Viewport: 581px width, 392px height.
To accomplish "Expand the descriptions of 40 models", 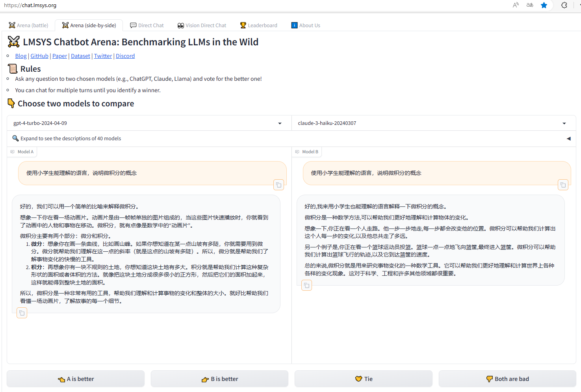I will point(291,139).
